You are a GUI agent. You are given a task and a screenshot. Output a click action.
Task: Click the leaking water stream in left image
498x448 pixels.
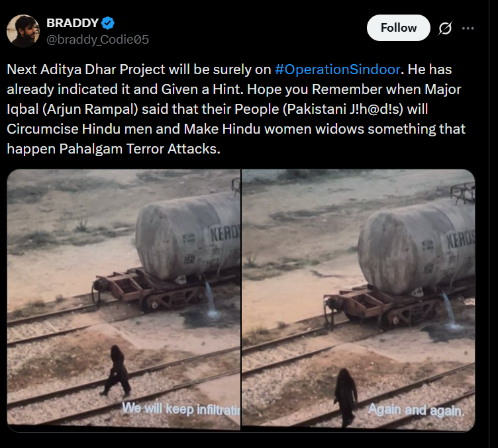click(x=211, y=299)
